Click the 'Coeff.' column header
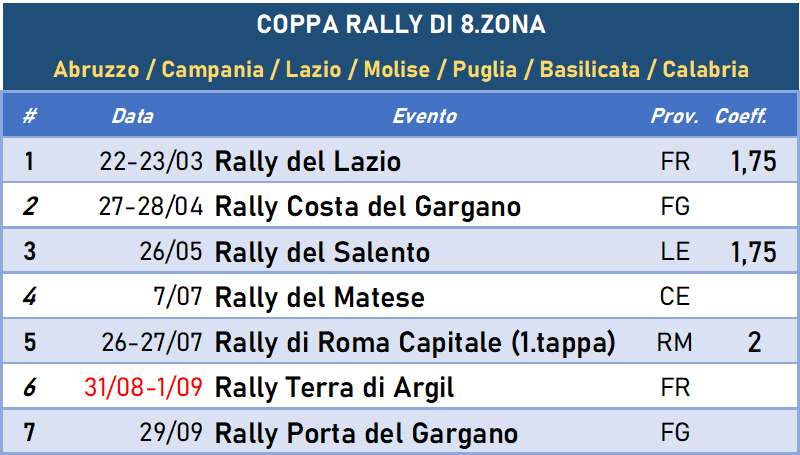Viewport: 800px width, 455px height. (x=741, y=116)
